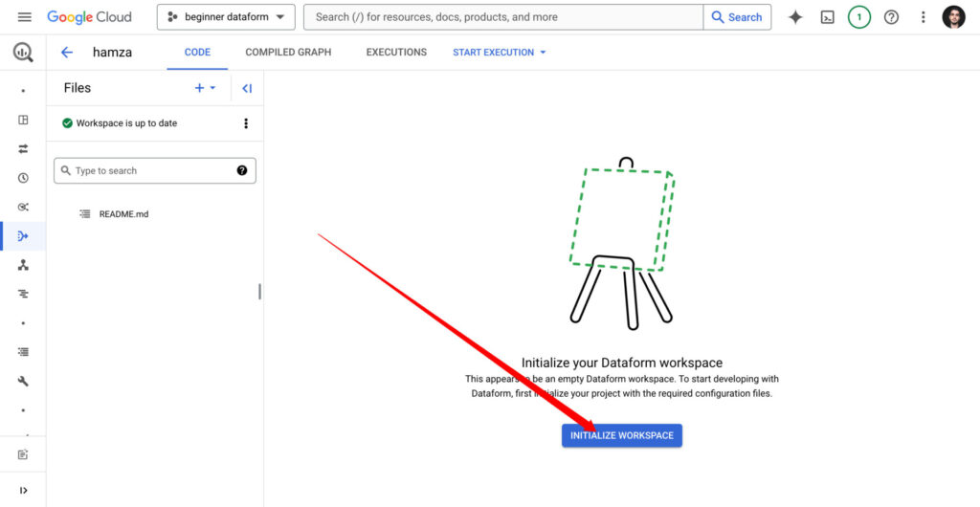Switch to the Compiled Graph tab

(288, 53)
